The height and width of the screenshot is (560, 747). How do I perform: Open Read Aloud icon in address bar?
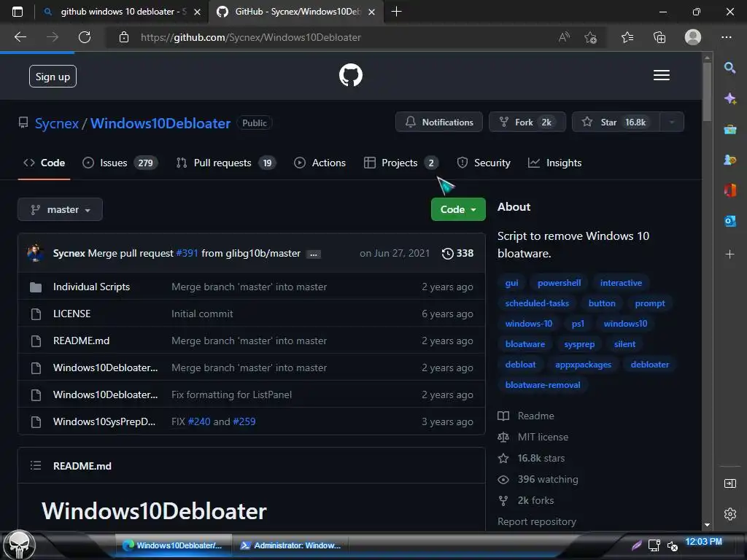click(x=564, y=37)
